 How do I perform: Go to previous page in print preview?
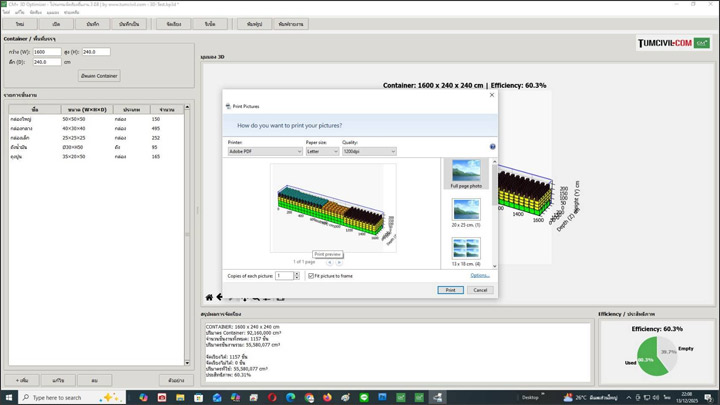330,262
